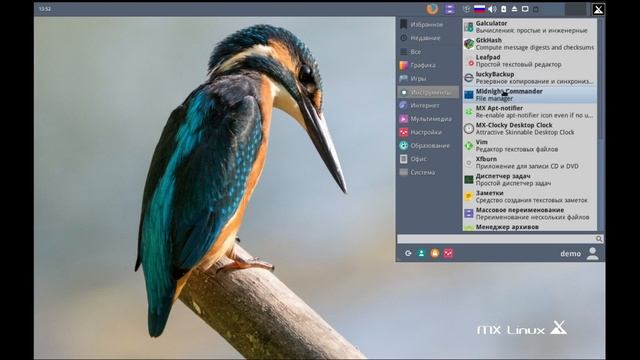
Task: Click the panel clock showing 13:52
Action: click(x=45, y=9)
